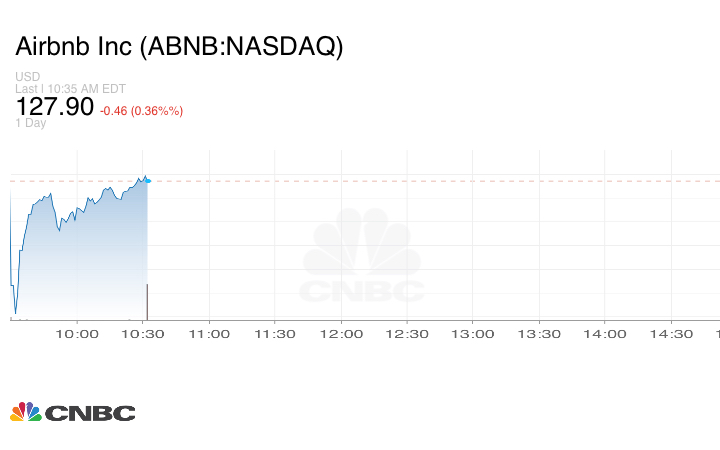Click the Airbnb Inc (ABNB:NASDAQ) title

(x=180, y=47)
